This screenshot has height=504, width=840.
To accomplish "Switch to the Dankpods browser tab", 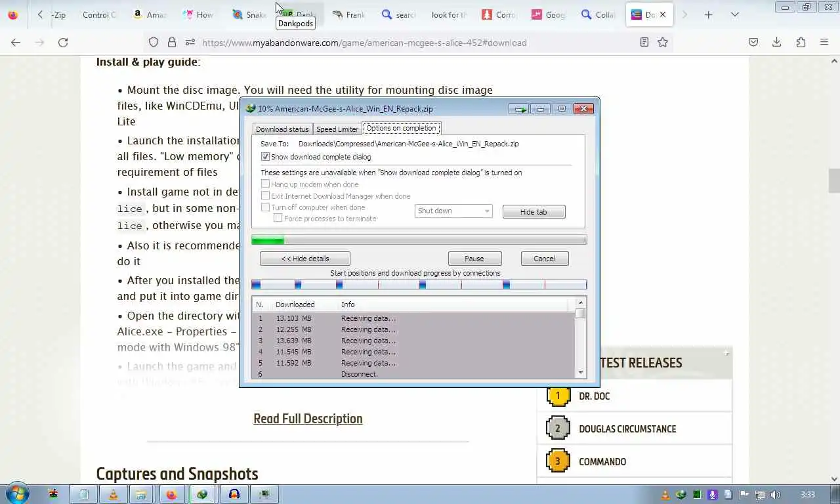I will 299,14.
